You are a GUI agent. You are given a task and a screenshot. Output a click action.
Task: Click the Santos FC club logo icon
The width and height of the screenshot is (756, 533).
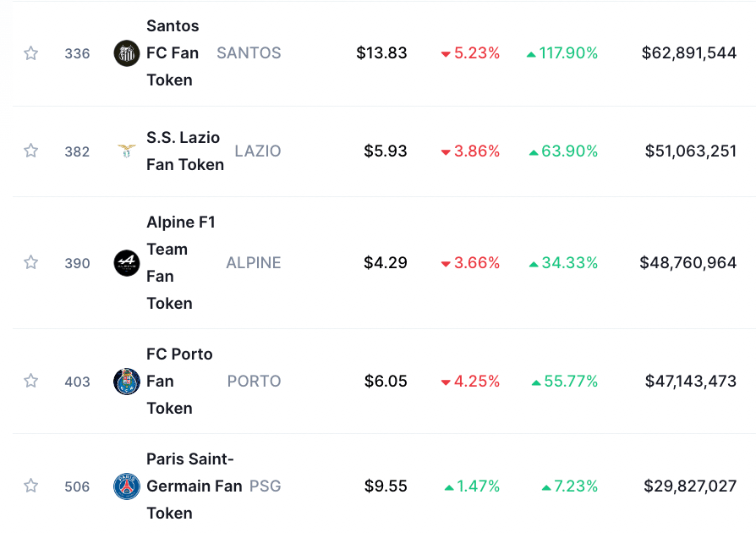127,53
